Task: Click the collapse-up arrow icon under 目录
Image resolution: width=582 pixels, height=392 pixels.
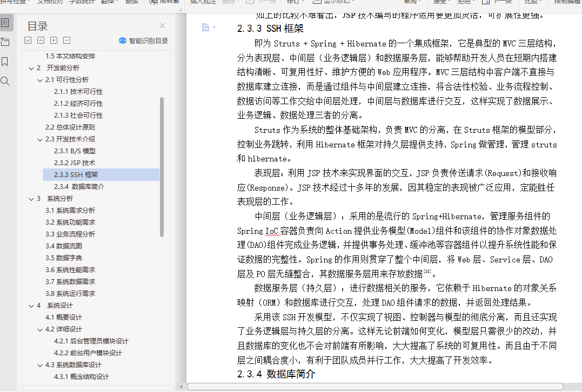Action: (x=41, y=40)
